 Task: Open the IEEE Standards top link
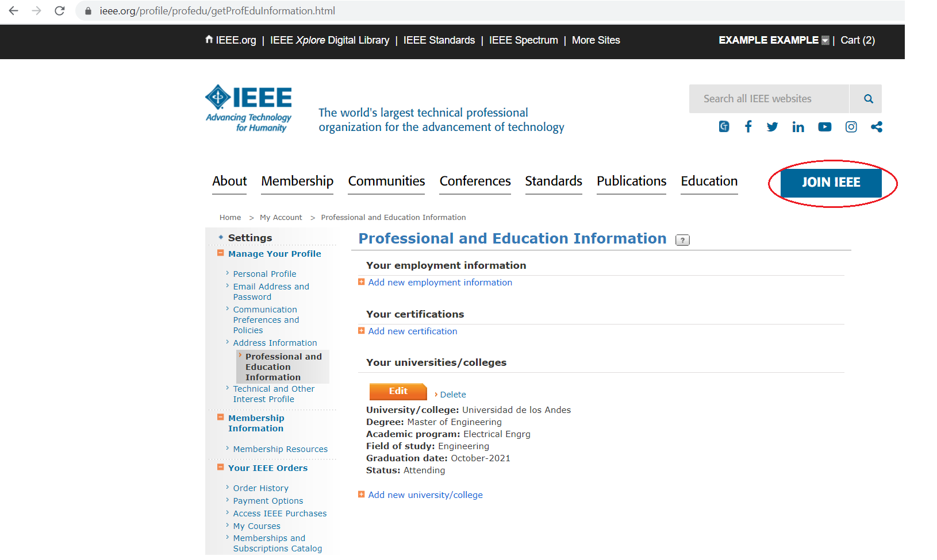439,40
